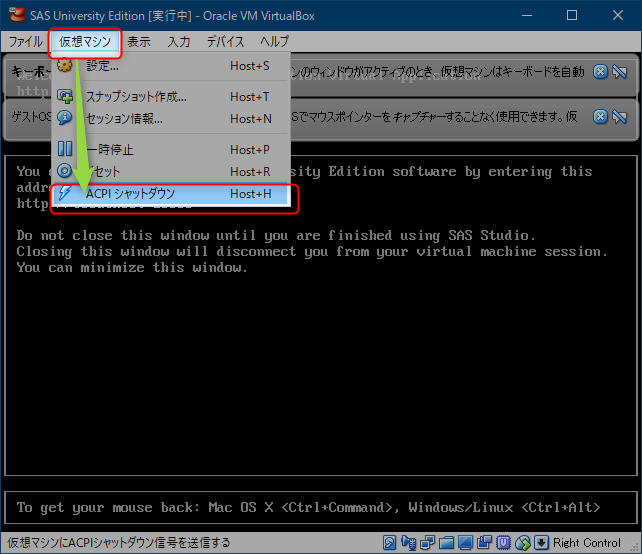Click the マウスポインター notification message text
Viewport: 642px width, 554px height.
click(434, 117)
